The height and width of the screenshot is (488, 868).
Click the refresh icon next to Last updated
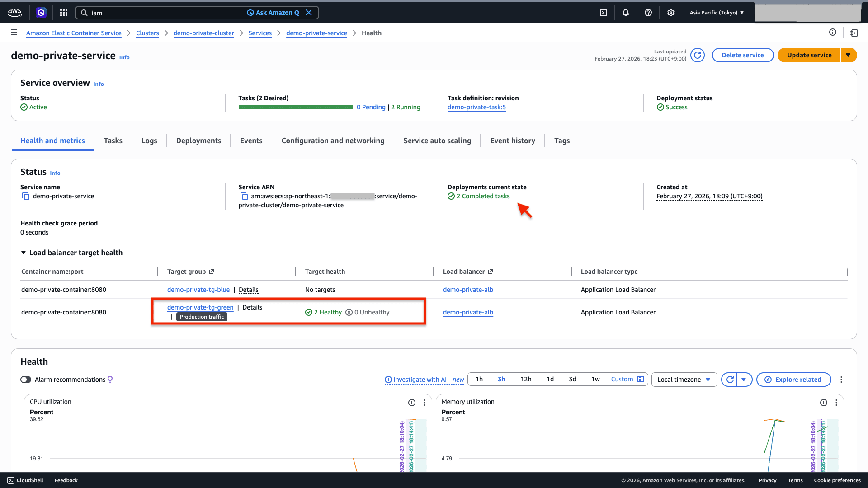click(698, 55)
